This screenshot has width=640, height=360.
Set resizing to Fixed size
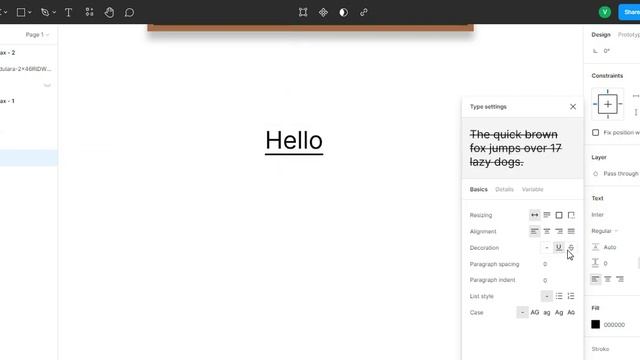tap(559, 215)
